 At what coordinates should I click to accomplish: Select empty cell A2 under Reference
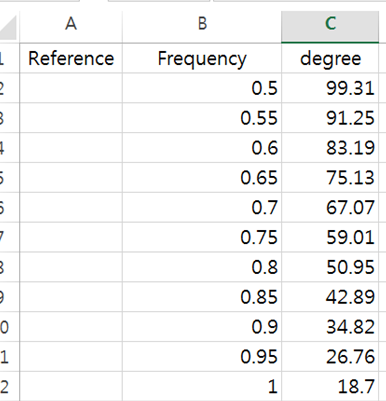point(71,88)
